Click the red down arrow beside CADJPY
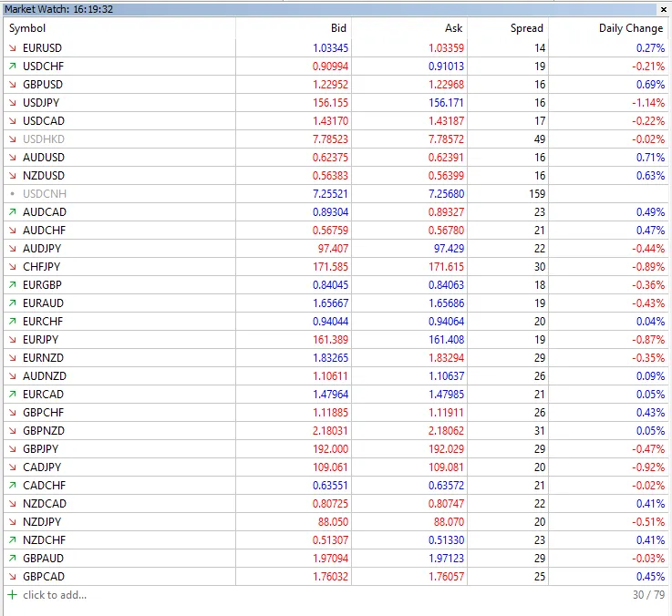The width and height of the screenshot is (672, 616). pos(12,467)
